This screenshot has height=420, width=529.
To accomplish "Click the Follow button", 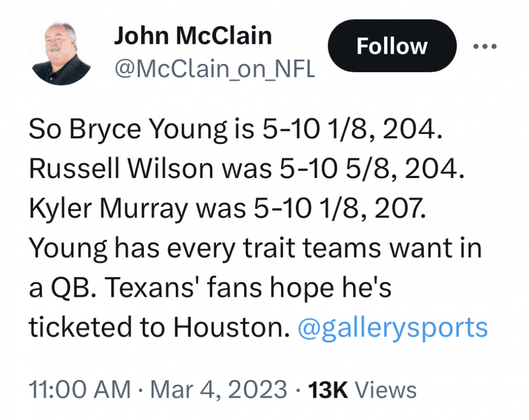I will (391, 46).
